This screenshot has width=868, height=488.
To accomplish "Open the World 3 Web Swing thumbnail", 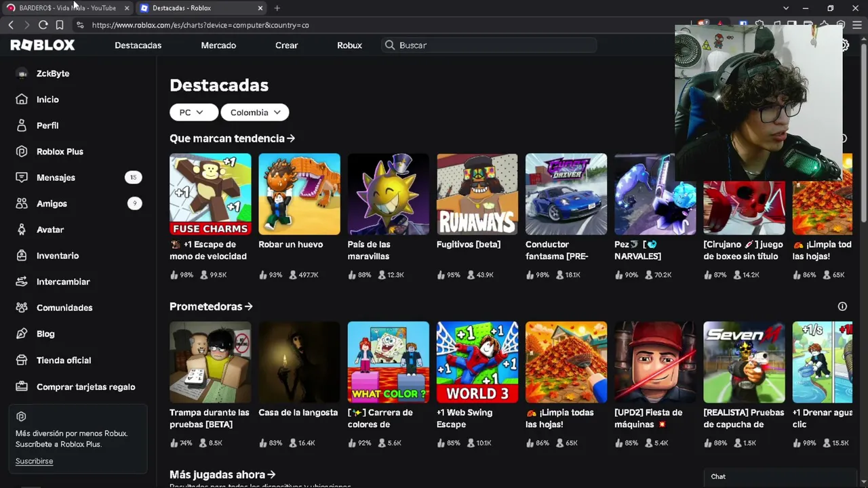I will pyautogui.click(x=477, y=362).
